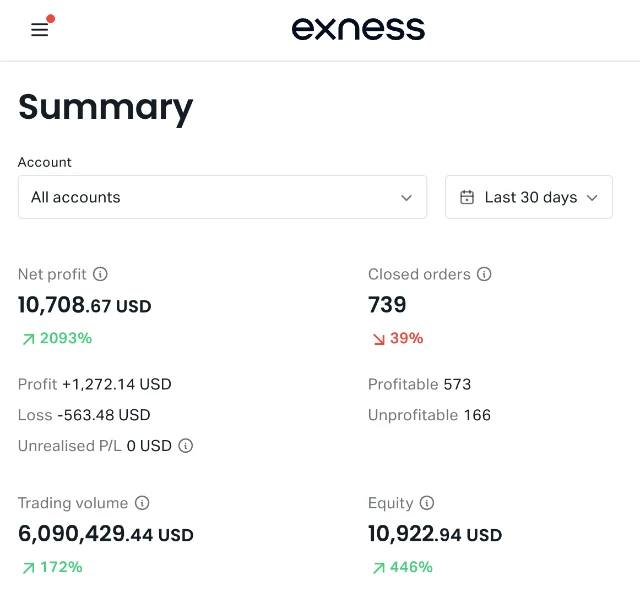
Task: Click the red down arrow next to 39%
Action: pyautogui.click(x=379, y=339)
